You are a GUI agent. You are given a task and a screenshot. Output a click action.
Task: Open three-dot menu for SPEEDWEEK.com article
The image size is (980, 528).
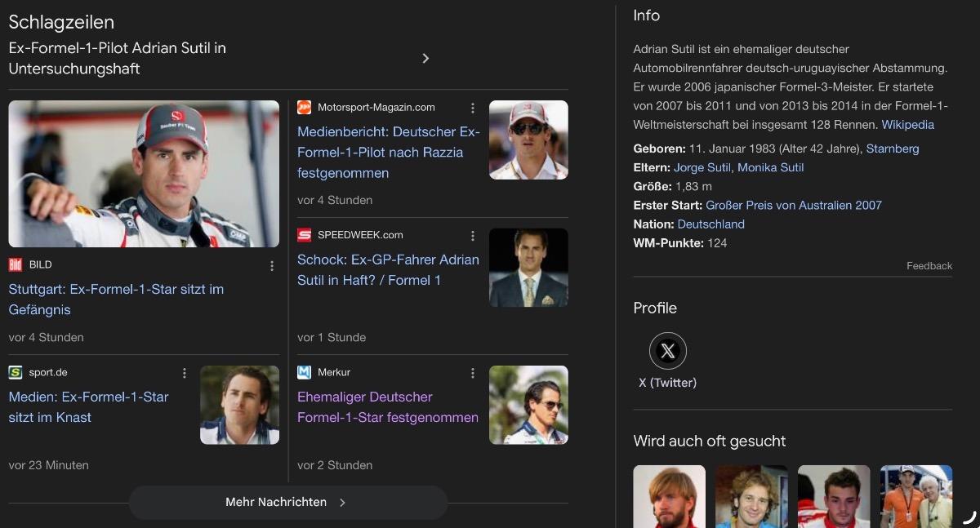[472, 236]
